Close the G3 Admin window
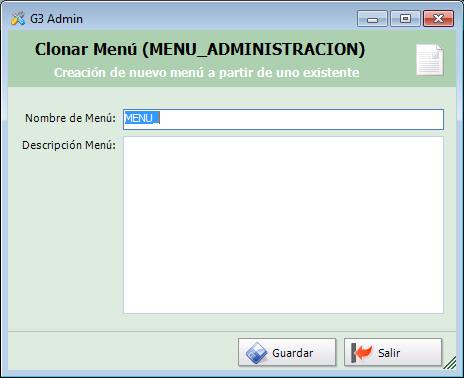The image size is (464, 378). pyautogui.click(x=438, y=19)
